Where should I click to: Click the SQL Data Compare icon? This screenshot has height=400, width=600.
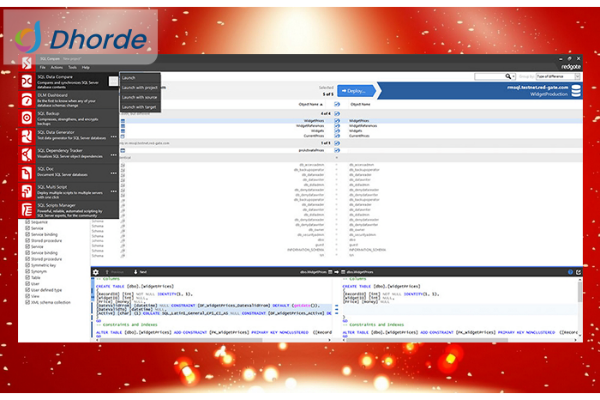[x=28, y=80]
